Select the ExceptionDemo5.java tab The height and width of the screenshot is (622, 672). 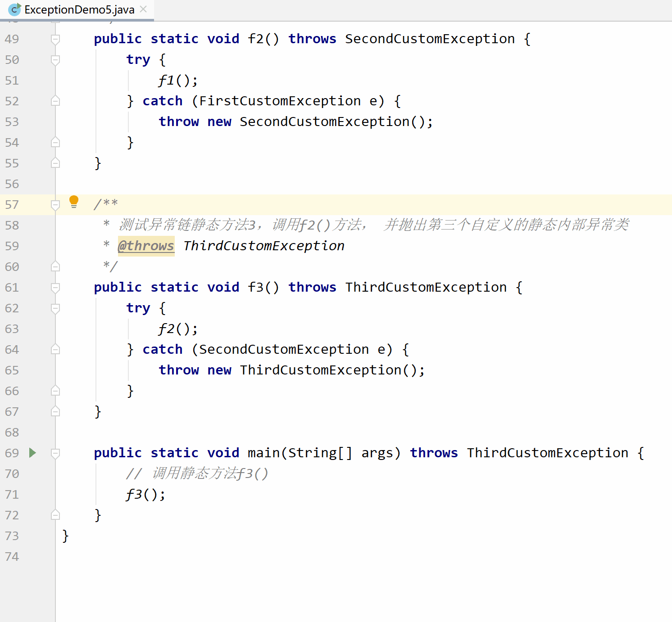pyautogui.click(x=77, y=9)
